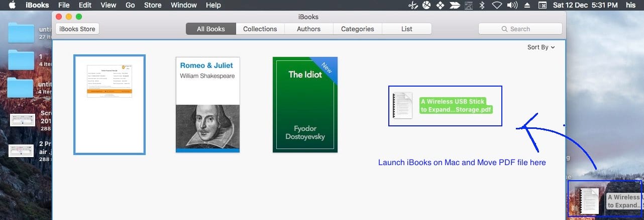The height and width of the screenshot is (220, 644).
Task: Show the Categories view
Action: pos(357,29)
